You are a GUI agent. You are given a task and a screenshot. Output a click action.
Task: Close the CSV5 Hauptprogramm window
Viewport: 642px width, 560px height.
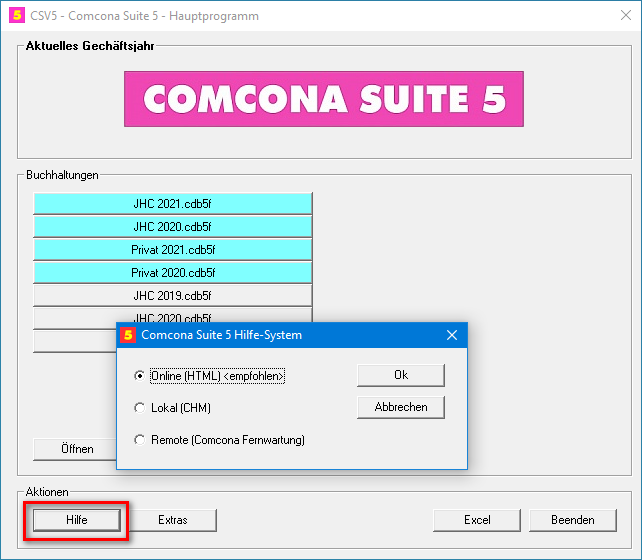pos(626,16)
